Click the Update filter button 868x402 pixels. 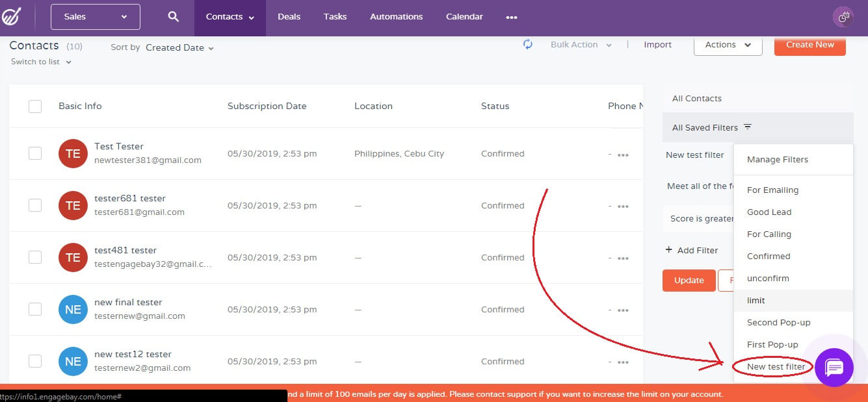click(x=689, y=281)
